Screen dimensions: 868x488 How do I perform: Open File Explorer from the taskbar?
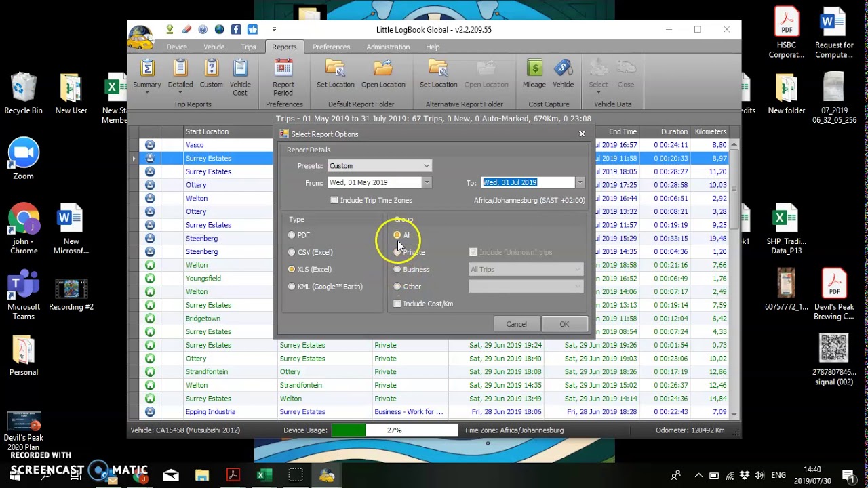tap(201, 475)
